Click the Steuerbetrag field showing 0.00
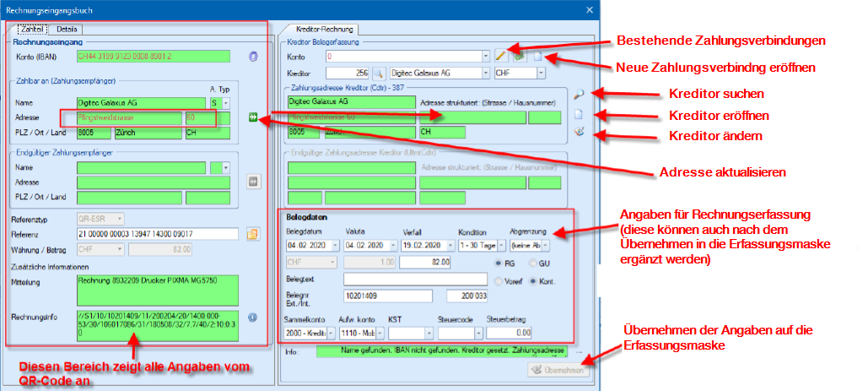This screenshot has width=868, height=391. pyautogui.click(x=508, y=334)
